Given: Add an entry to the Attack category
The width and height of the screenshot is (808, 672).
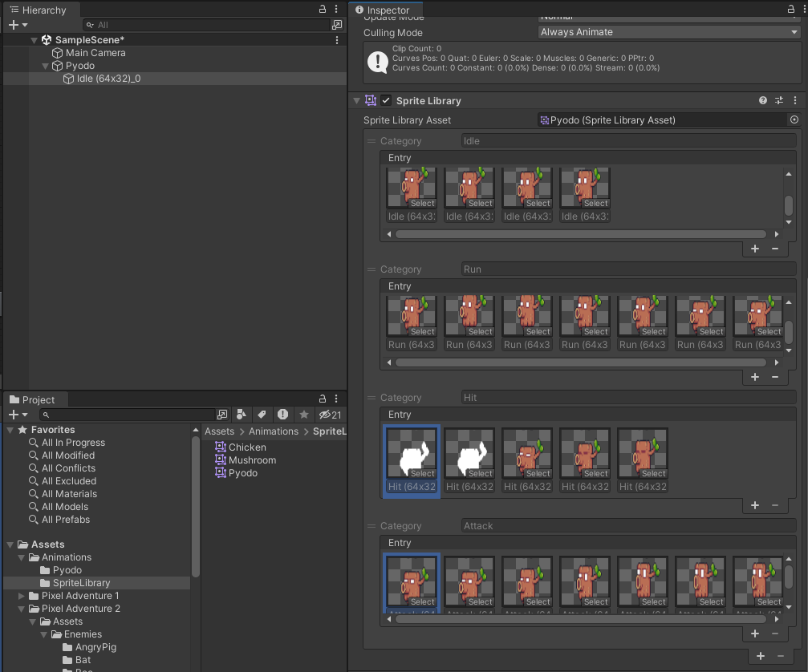Looking at the screenshot, I should point(755,634).
